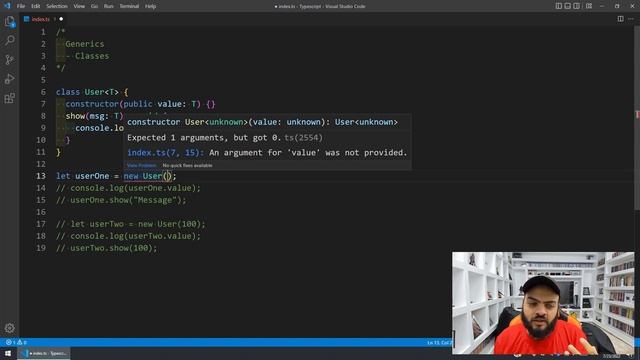The height and width of the screenshot is (360, 640).
Task: Open the Search view in activity bar
Action: tap(9, 40)
